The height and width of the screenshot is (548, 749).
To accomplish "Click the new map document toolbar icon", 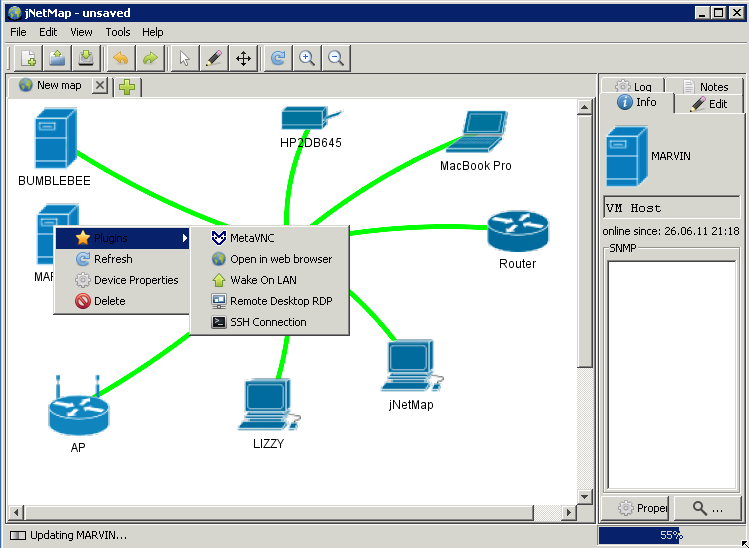I will click(x=28, y=59).
